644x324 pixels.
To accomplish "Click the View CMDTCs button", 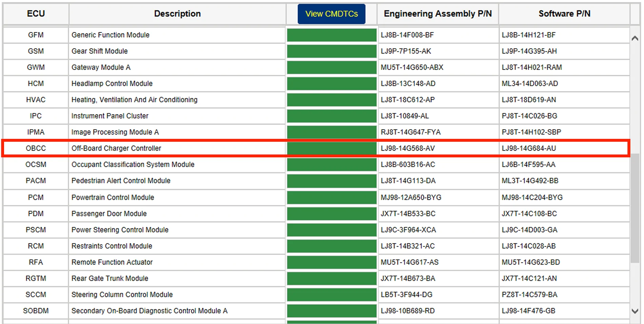I will click(x=331, y=14).
